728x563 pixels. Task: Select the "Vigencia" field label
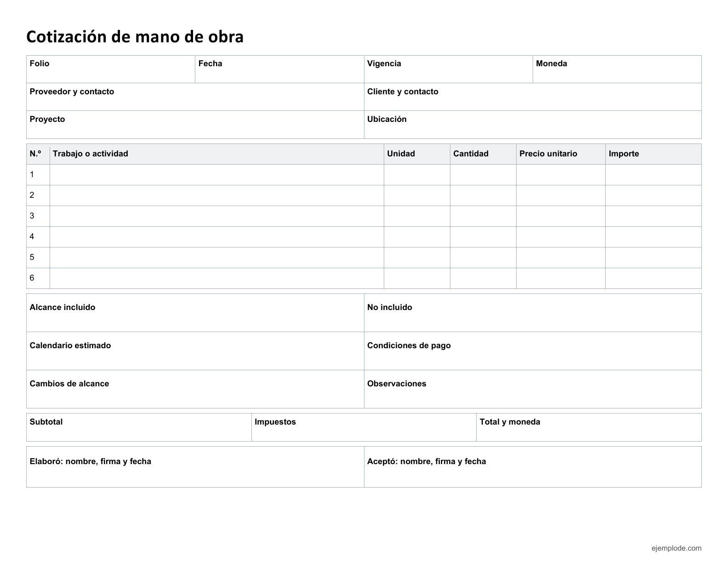[384, 63]
